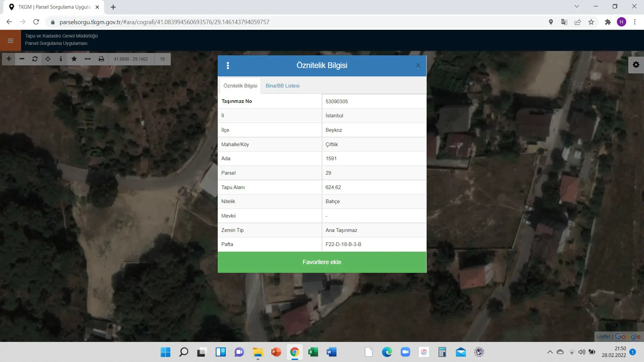The width and height of the screenshot is (644, 362).
Task: Click the coordinate readout 41.0840 : 29.1462
Action: [x=130, y=59]
